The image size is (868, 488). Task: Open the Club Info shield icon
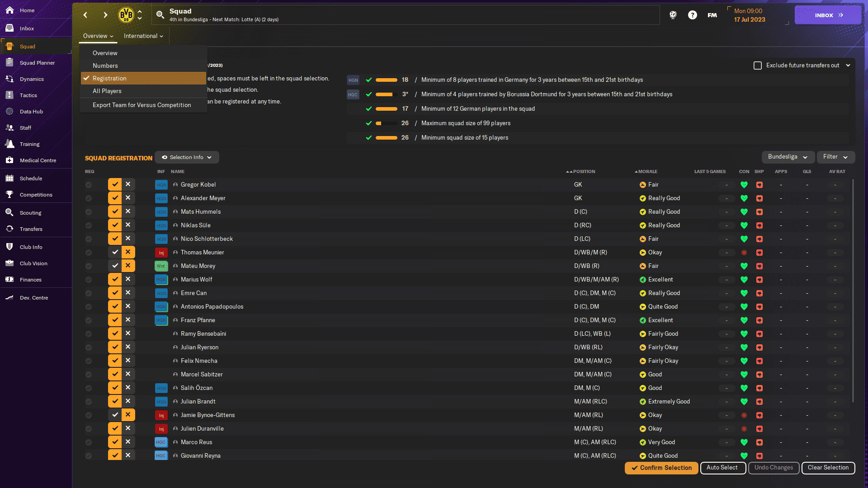tap(9, 247)
